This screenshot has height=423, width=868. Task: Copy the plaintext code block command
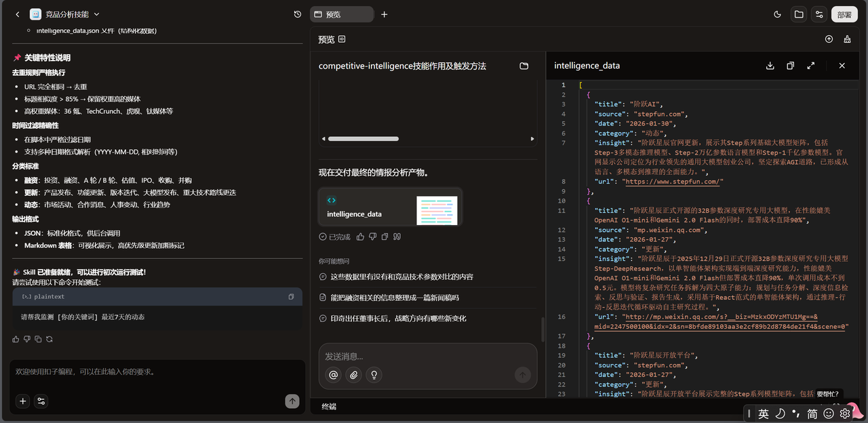point(291,297)
